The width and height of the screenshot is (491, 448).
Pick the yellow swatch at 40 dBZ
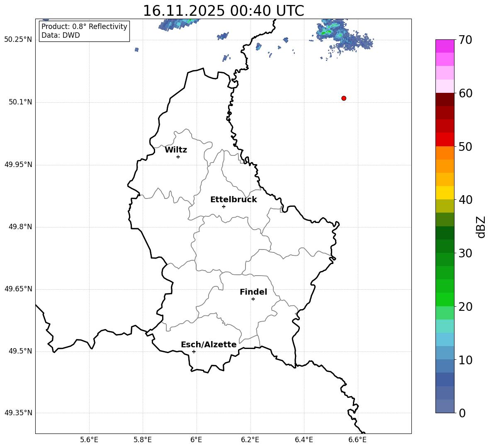[445, 193]
